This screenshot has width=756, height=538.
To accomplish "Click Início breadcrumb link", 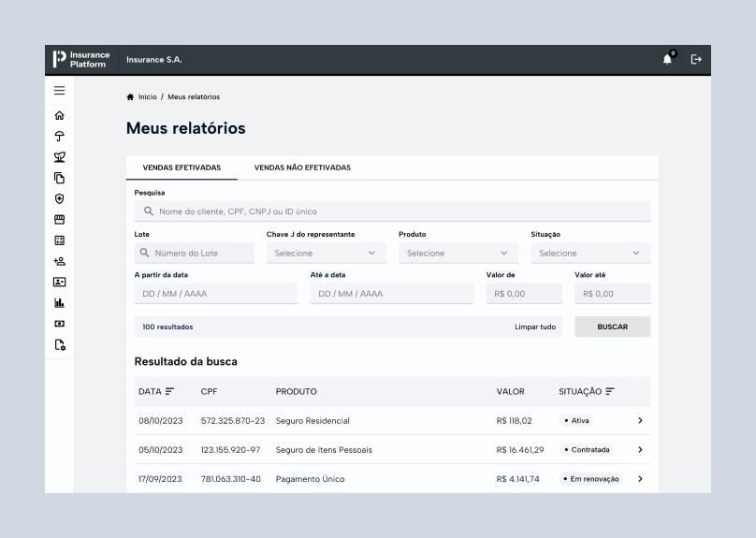I will [148, 97].
